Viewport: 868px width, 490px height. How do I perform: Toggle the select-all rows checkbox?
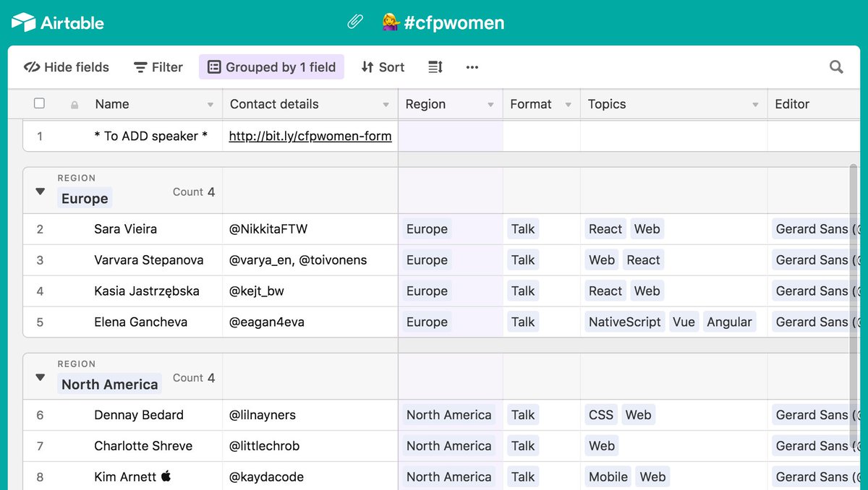40,103
